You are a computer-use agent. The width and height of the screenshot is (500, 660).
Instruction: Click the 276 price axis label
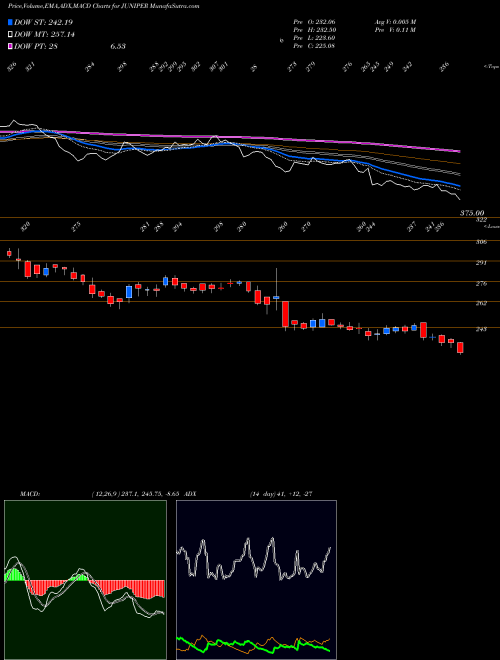(481, 283)
